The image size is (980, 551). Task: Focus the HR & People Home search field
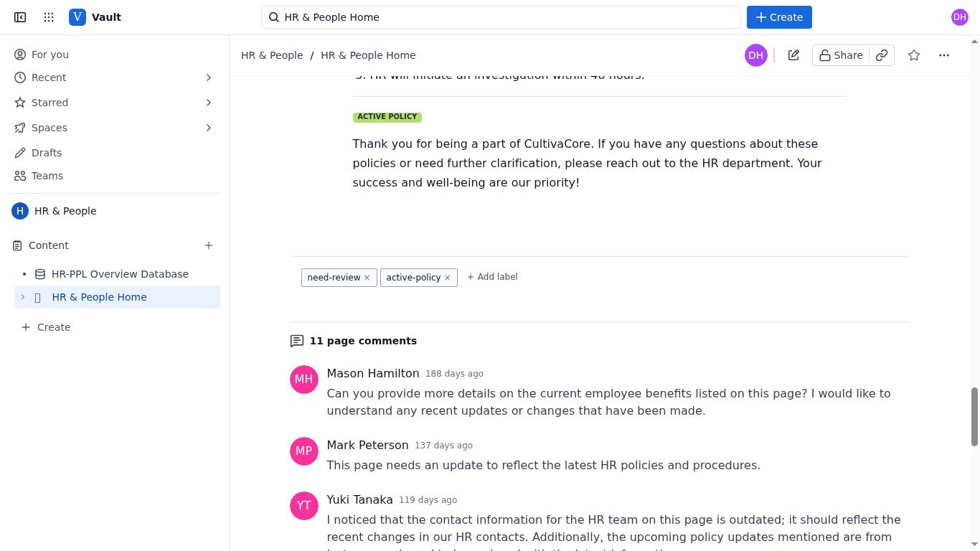[x=501, y=17]
